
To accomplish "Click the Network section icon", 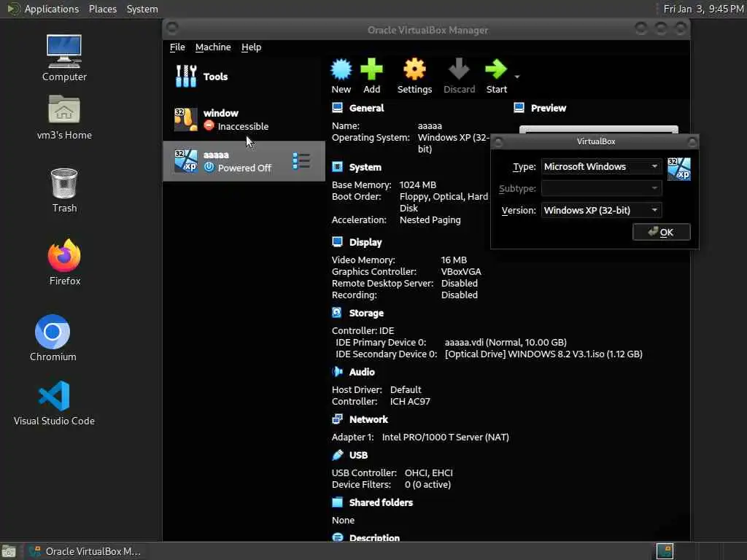I will tap(337, 419).
